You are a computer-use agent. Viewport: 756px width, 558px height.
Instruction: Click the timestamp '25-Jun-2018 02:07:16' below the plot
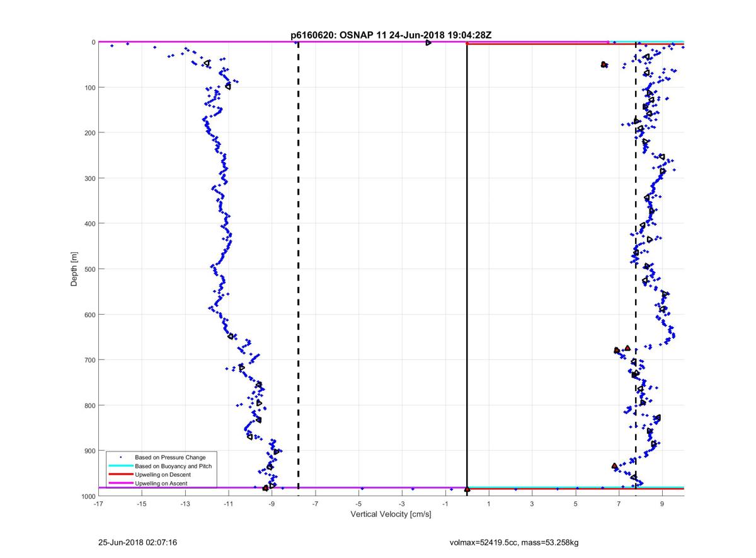click(x=137, y=542)
